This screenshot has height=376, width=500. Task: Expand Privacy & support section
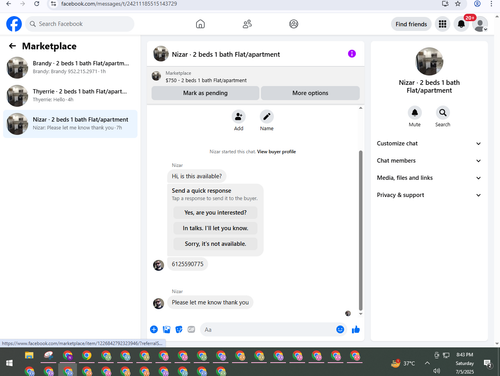pyautogui.click(x=429, y=195)
